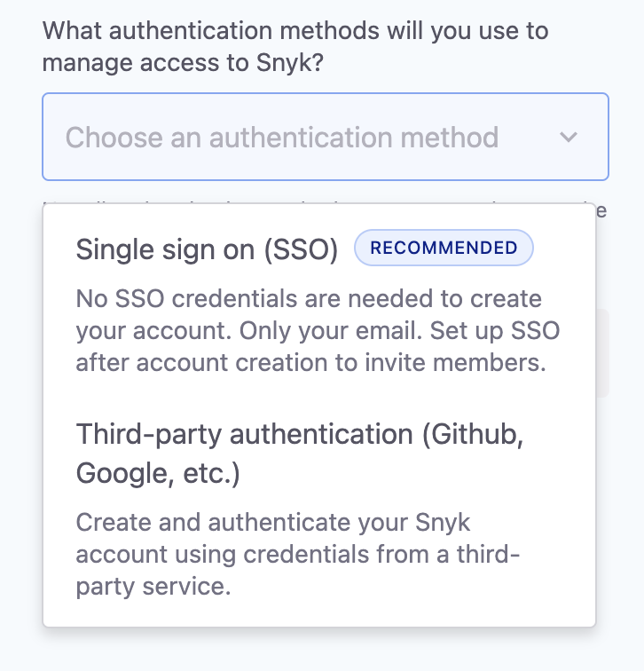
Task: Click the RECOMMENDED badge beside SSO
Action: (444, 249)
